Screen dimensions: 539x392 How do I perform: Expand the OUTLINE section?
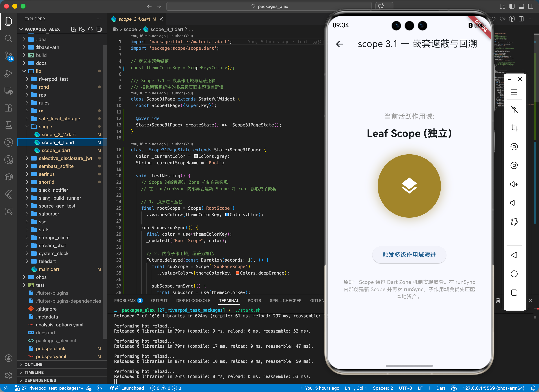33,364
